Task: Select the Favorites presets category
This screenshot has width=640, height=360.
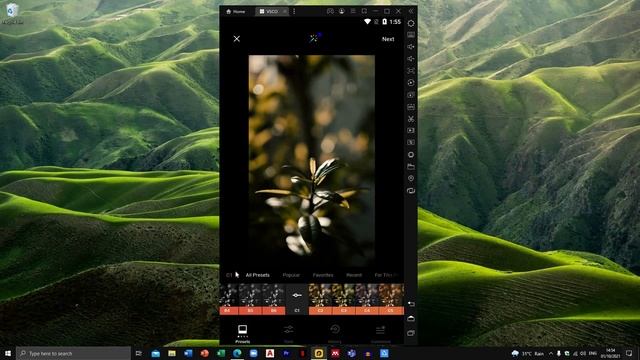Action: pos(323,275)
